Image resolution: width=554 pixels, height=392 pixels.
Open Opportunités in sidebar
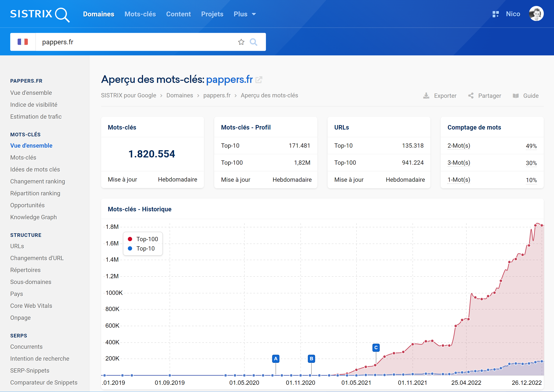click(x=27, y=205)
